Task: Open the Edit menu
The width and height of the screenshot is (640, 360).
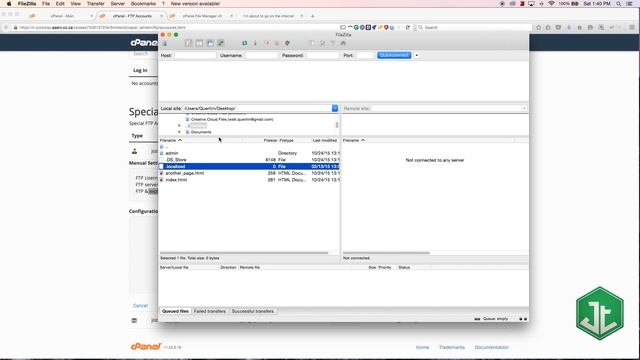Action: pyautogui.click(x=60, y=4)
